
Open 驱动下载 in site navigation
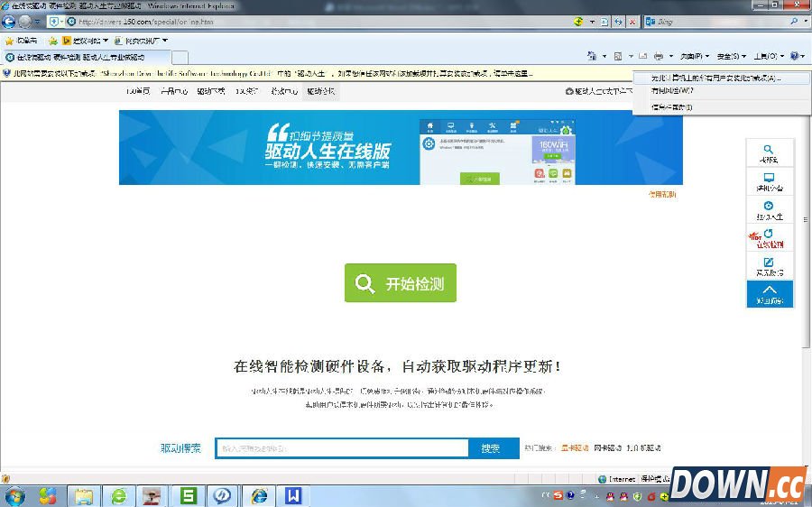click(x=211, y=91)
